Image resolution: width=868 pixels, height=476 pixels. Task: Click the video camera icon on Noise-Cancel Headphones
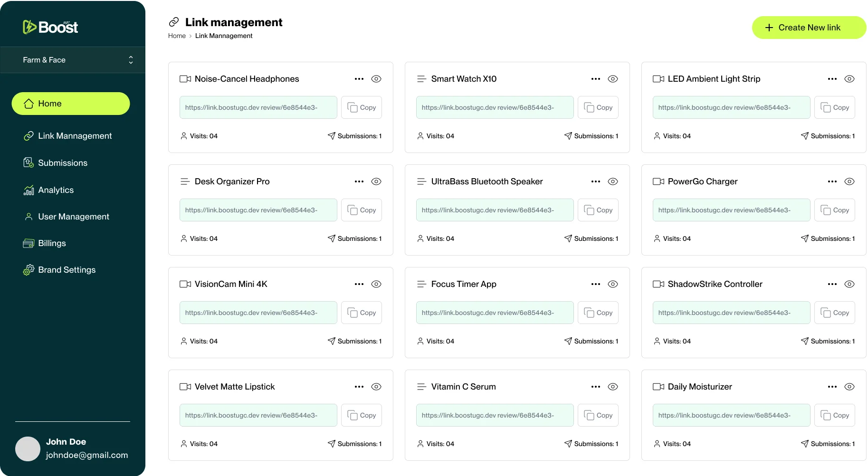click(x=185, y=79)
